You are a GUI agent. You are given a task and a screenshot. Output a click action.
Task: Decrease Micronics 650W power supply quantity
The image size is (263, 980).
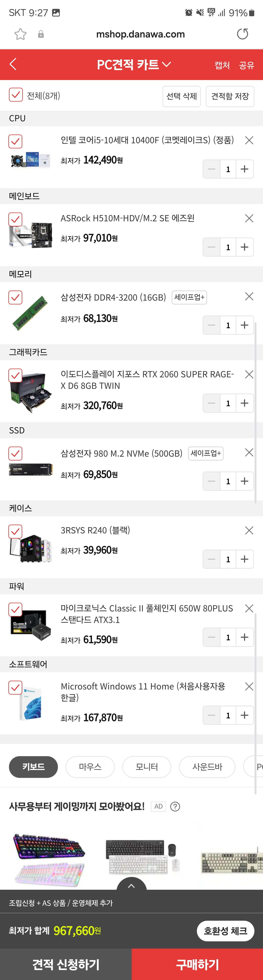[212, 637]
